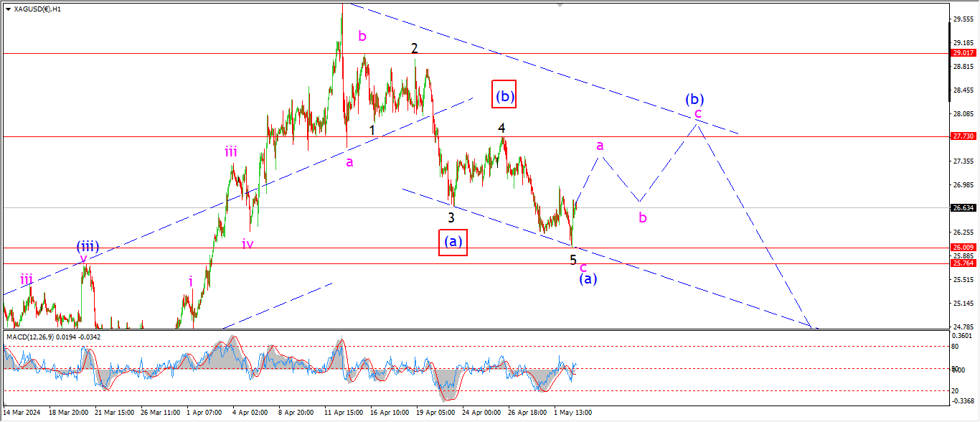The width and height of the screenshot is (980, 422).
Task: Click the MACD scale value -0.3368
Action: (962, 400)
